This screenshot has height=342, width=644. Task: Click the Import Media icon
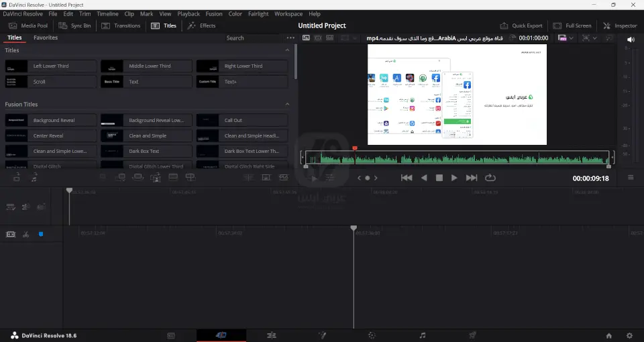pos(16,177)
